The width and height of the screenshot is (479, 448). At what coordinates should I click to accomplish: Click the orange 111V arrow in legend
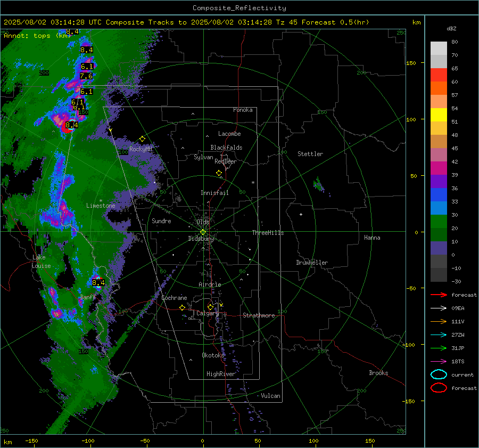point(439,321)
